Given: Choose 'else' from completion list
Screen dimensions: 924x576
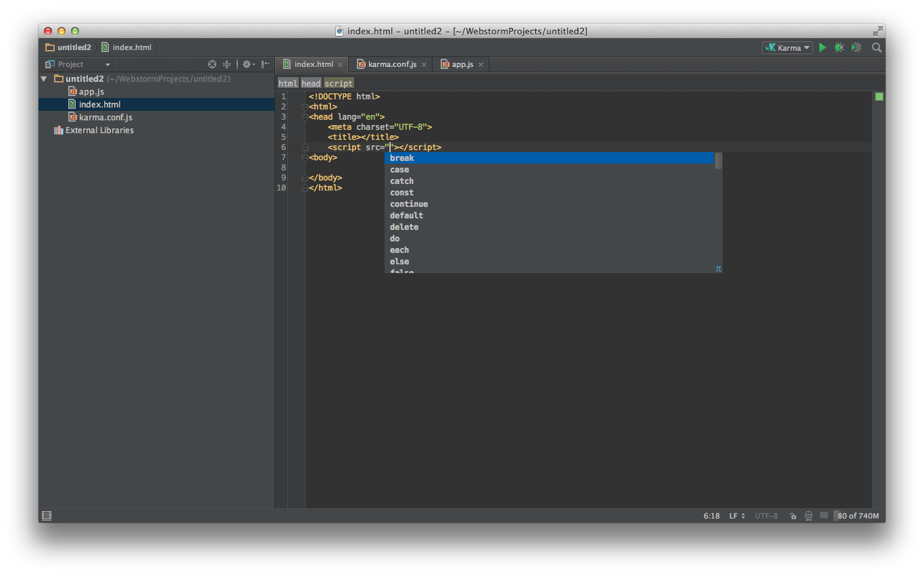Looking at the screenshot, I should (549, 262).
